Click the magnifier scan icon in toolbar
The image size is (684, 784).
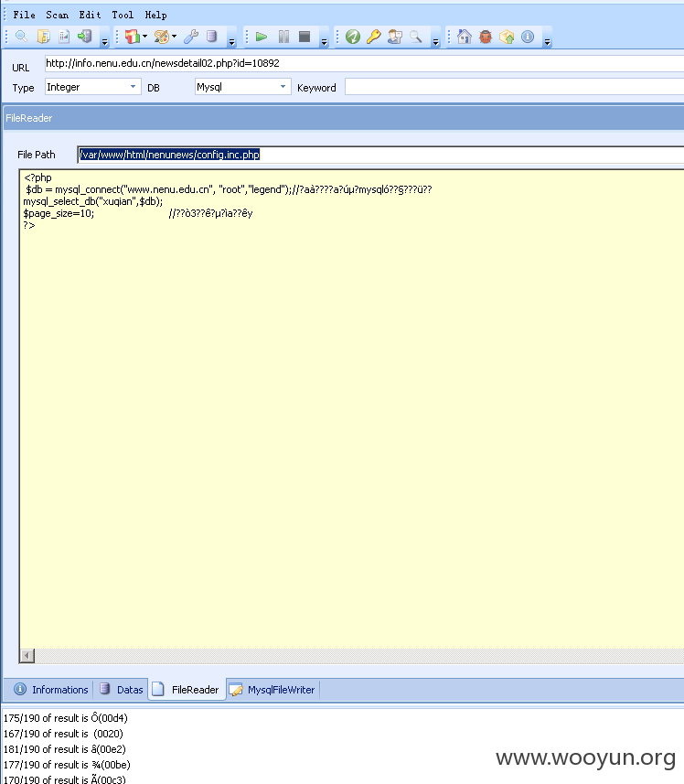pos(21,37)
